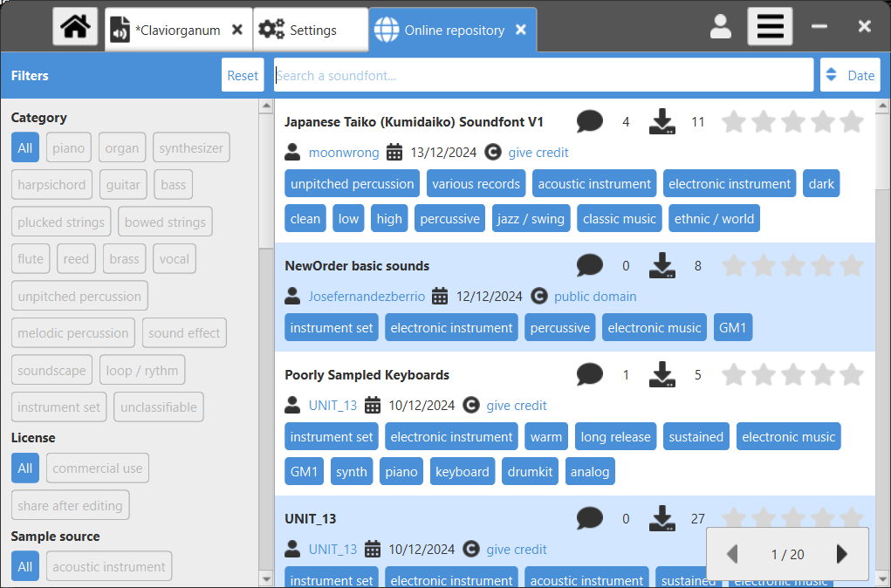Screen dimensions: 891x588
Task: Go to previous page arrow
Action: pos(732,554)
